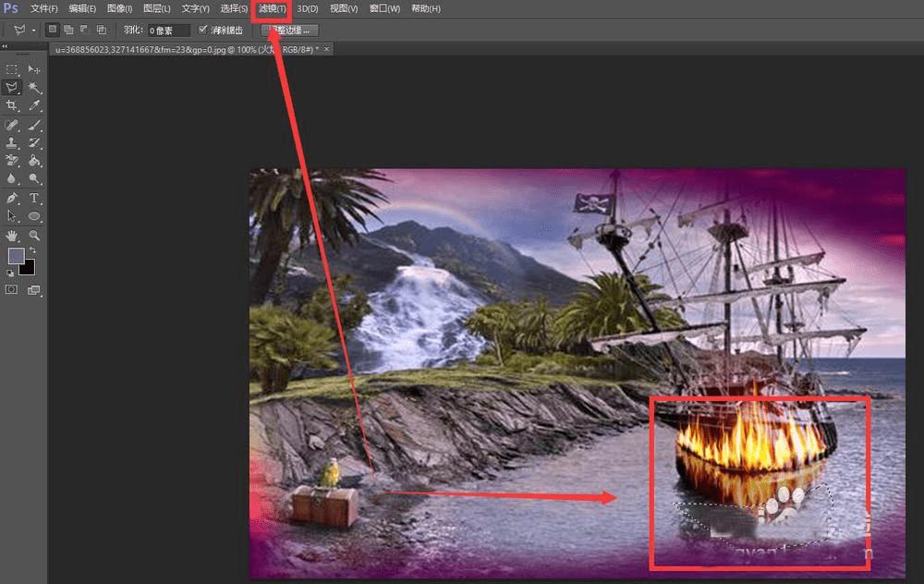924x584 pixels.
Task: Open the 3D(D) menu
Action: click(x=307, y=9)
